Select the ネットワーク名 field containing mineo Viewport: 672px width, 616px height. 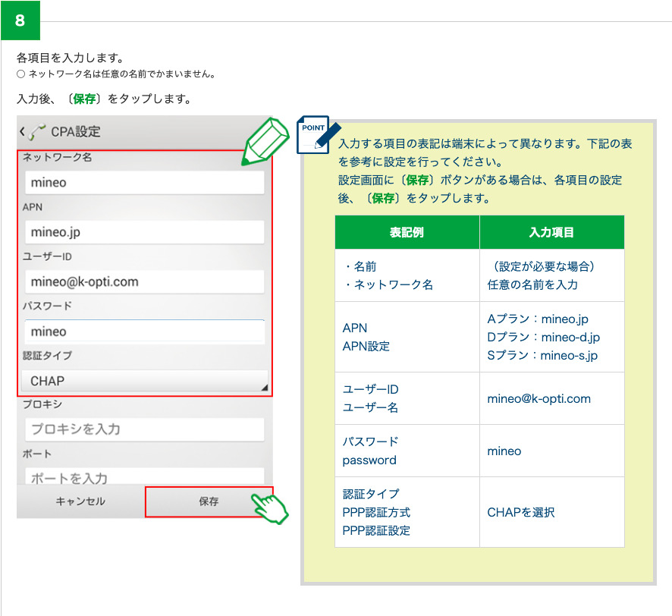click(144, 183)
